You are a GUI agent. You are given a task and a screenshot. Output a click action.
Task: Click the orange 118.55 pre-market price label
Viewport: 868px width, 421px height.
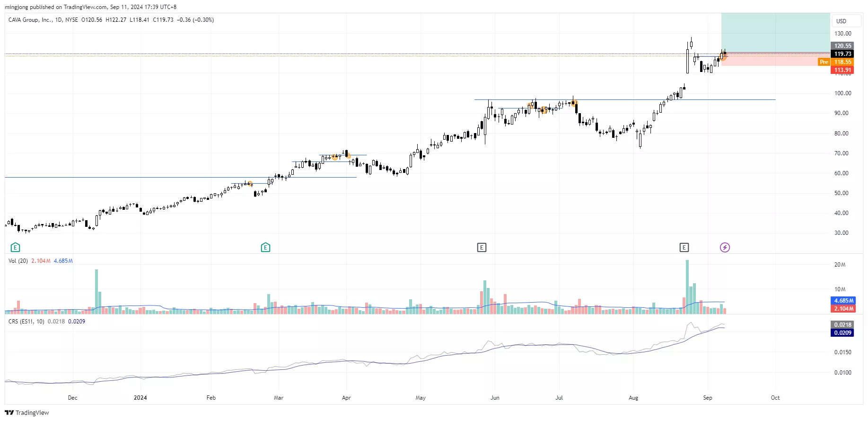(x=842, y=62)
